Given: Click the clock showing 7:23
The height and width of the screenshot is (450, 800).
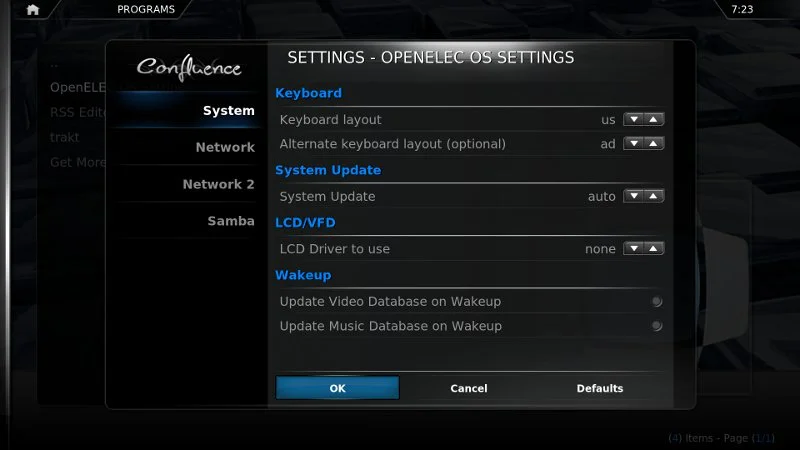Looking at the screenshot, I should pyautogui.click(x=742, y=9).
